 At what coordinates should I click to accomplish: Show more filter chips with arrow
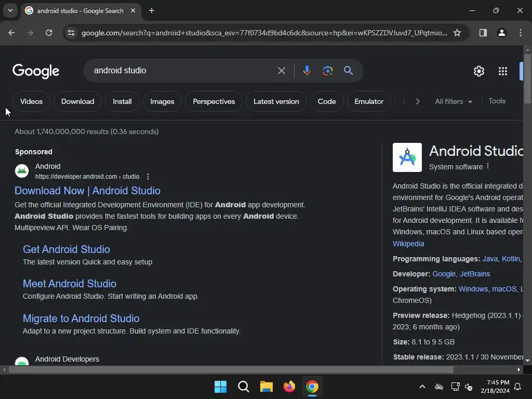coord(418,101)
